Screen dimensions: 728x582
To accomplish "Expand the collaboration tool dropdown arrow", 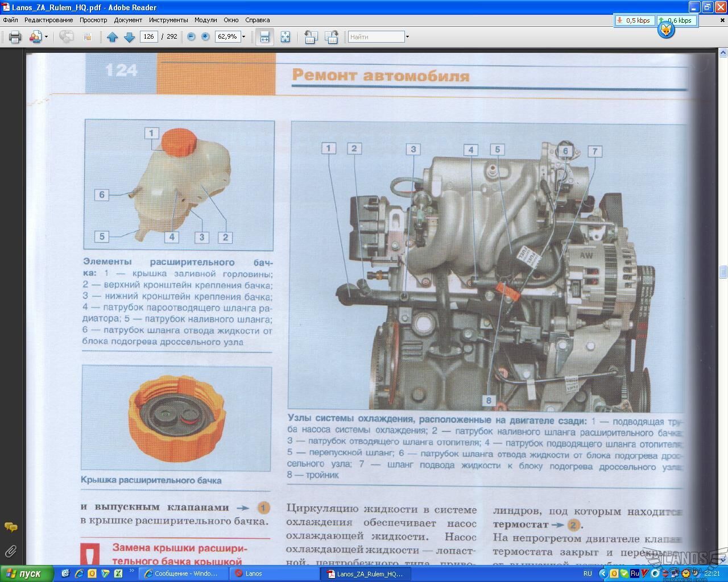I will (46, 37).
